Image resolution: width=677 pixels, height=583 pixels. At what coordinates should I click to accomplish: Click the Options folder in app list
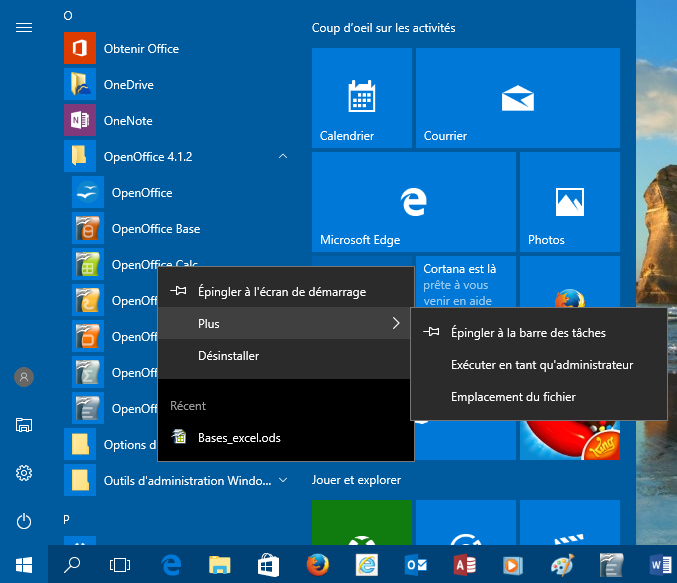point(80,444)
